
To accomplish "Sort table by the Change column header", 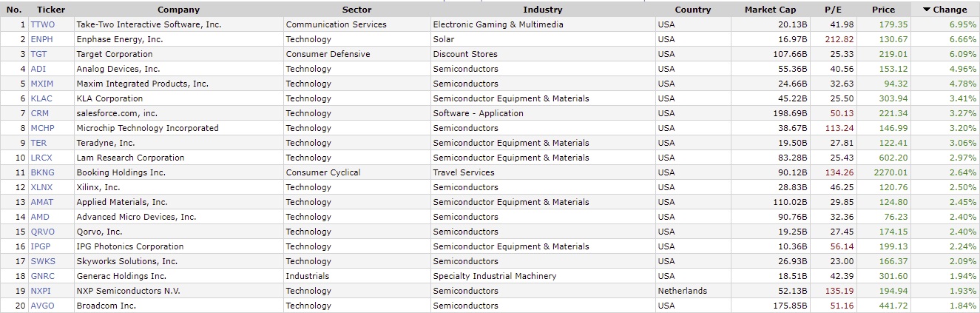I will coord(944,10).
